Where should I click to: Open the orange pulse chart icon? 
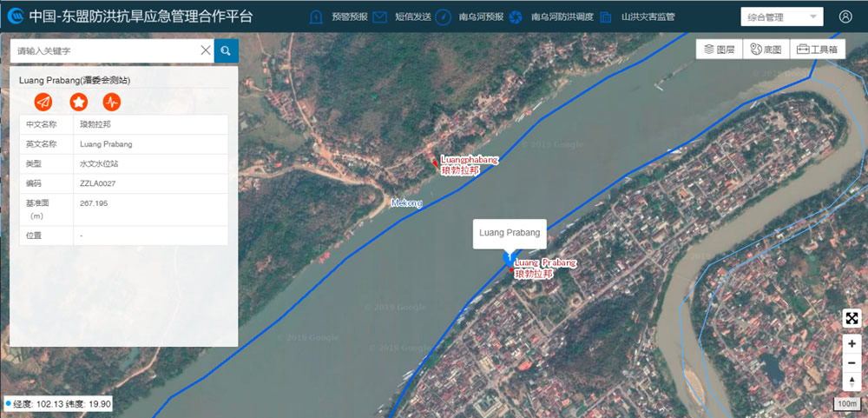(112, 102)
